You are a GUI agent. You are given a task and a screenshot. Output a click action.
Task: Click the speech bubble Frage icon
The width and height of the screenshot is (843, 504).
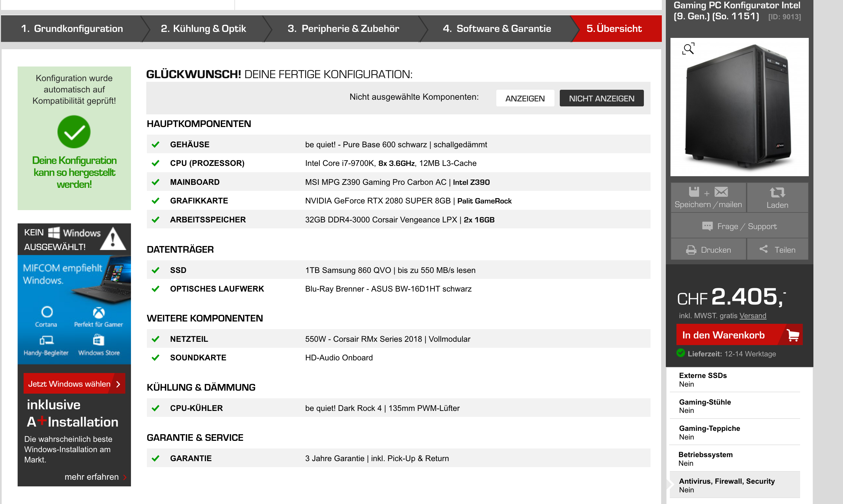tap(707, 226)
